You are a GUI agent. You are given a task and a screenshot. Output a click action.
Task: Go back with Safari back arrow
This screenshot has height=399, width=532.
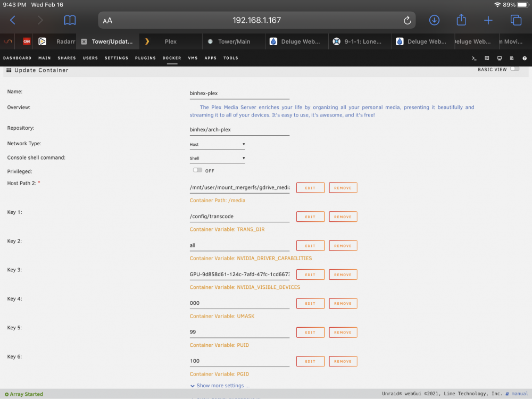tap(13, 20)
